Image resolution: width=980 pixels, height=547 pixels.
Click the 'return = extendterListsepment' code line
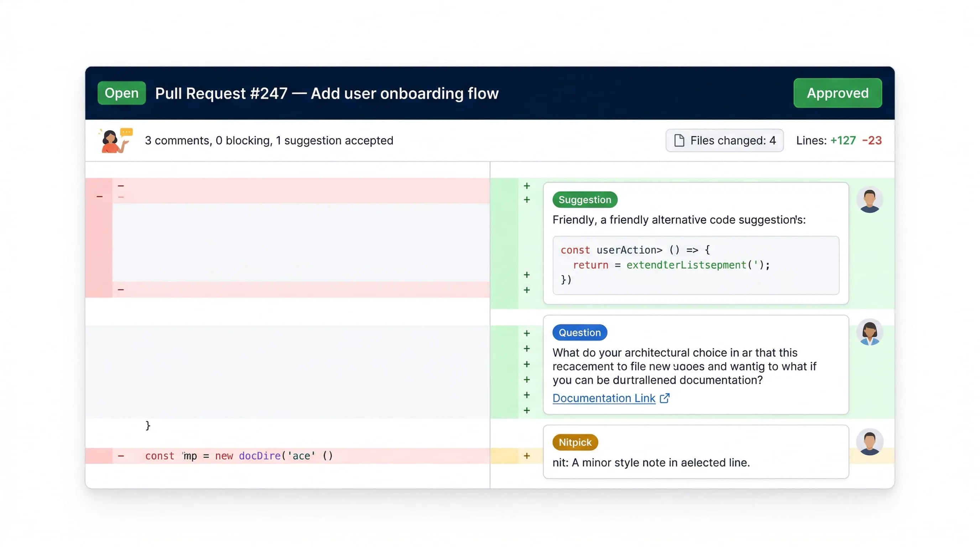[x=671, y=265]
